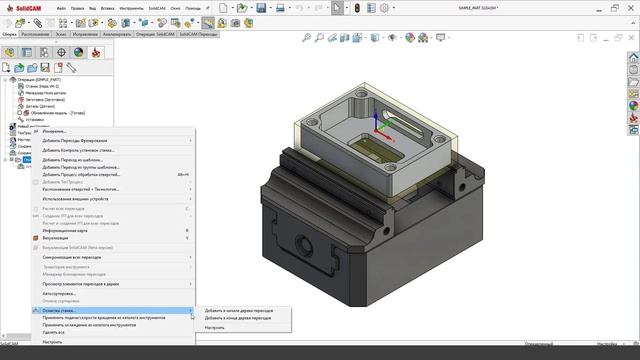This screenshot has width=640, height=360.
Task: Click Zoom to Fit magnifier in view toolbar
Action: click(306, 38)
